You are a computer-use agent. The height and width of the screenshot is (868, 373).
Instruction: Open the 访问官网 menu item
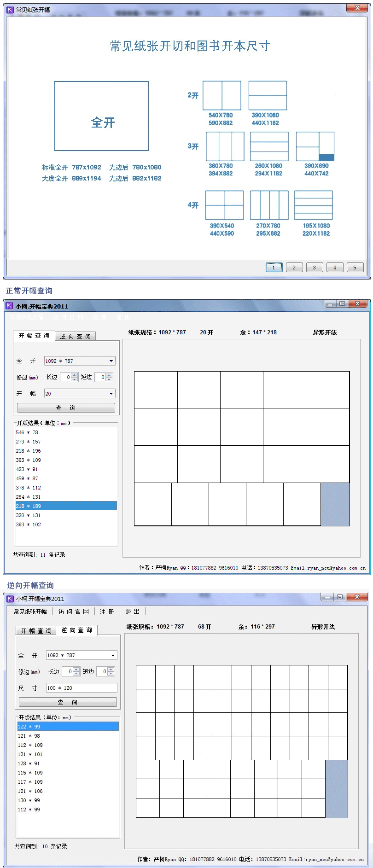tap(73, 612)
